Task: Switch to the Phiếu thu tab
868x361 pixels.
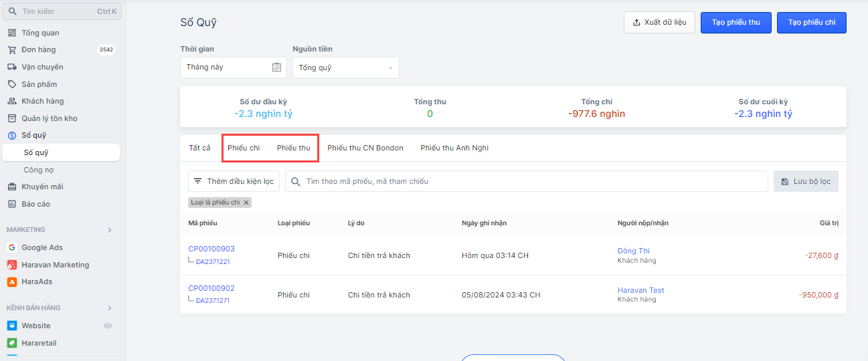Action: [x=293, y=148]
